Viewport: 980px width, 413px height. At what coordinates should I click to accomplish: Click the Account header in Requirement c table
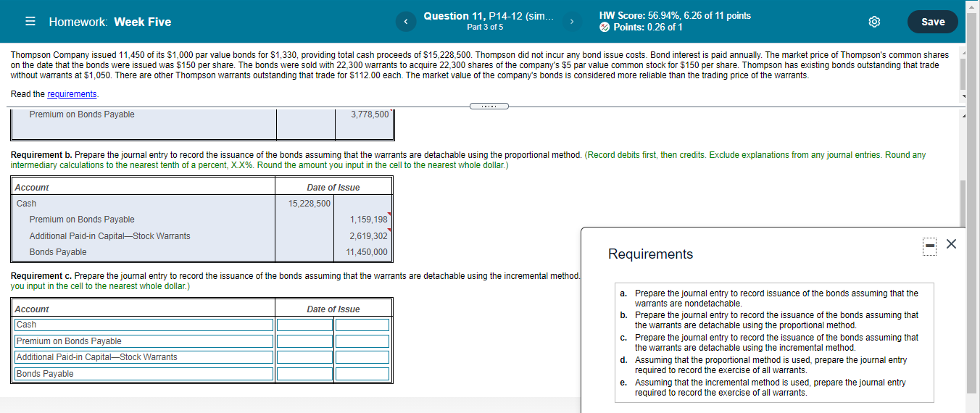[33, 309]
